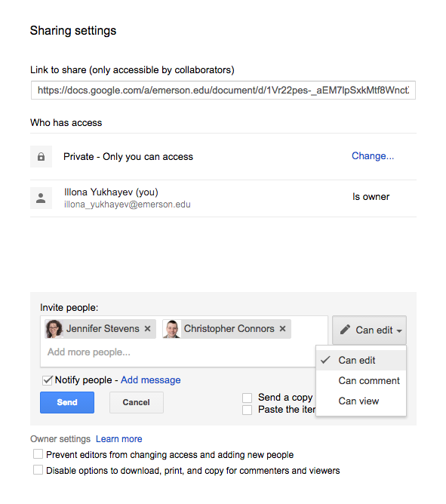Image resolution: width=446 pixels, height=504 pixels.
Task: Tick the Paste the item checkbox
Action: click(247, 410)
